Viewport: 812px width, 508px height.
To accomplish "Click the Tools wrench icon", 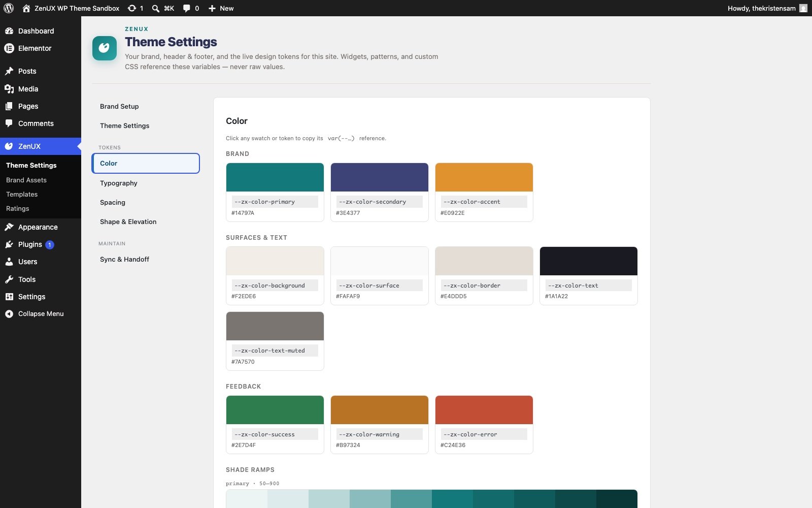I will [9, 279].
